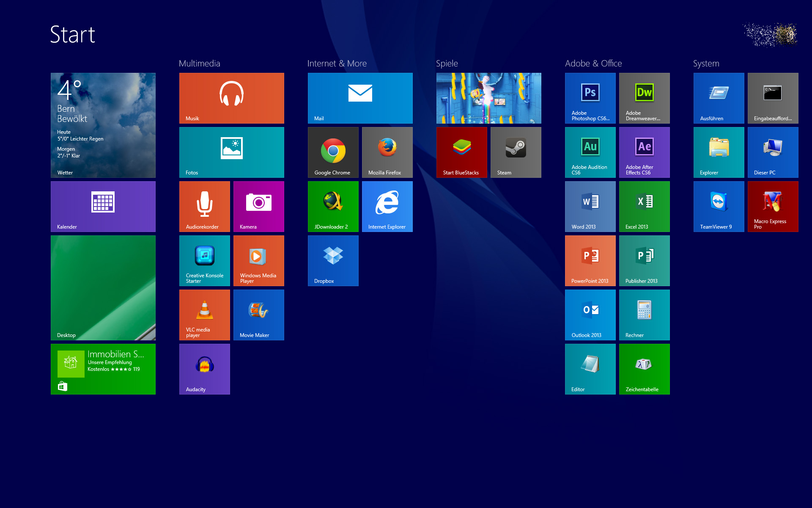This screenshot has width=812, height=508.
Task: Open VLC media player tile
Action: (x=204, y=315)
